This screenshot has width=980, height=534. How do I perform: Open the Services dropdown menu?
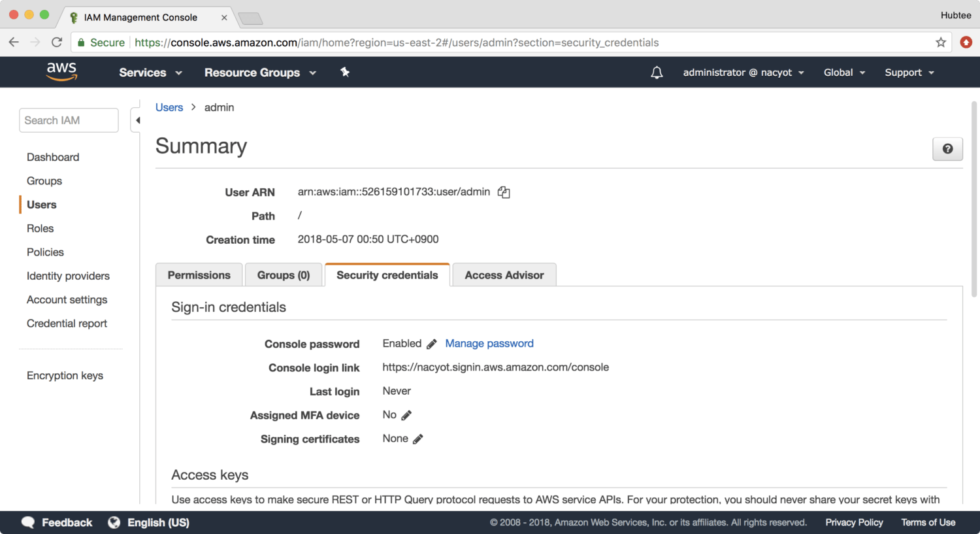point(150,73)
